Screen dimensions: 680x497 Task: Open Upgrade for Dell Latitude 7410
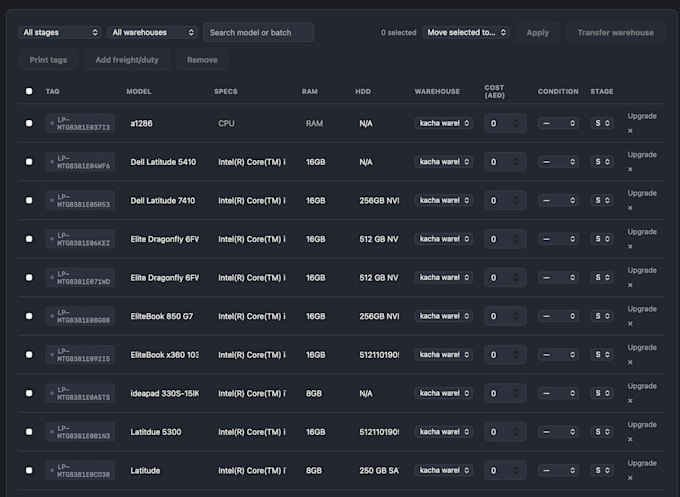(642, 193)
